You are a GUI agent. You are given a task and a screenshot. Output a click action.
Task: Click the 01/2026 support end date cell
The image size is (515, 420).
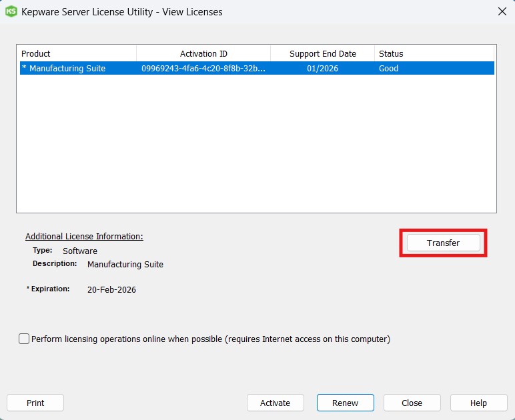click(322, 68)
